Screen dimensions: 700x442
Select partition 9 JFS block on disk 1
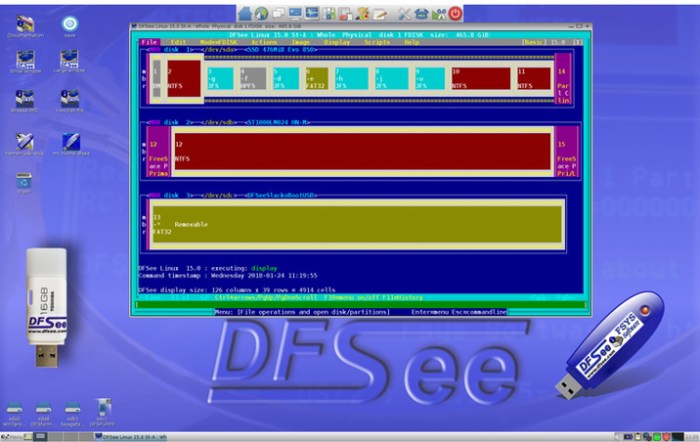[430, 79]
